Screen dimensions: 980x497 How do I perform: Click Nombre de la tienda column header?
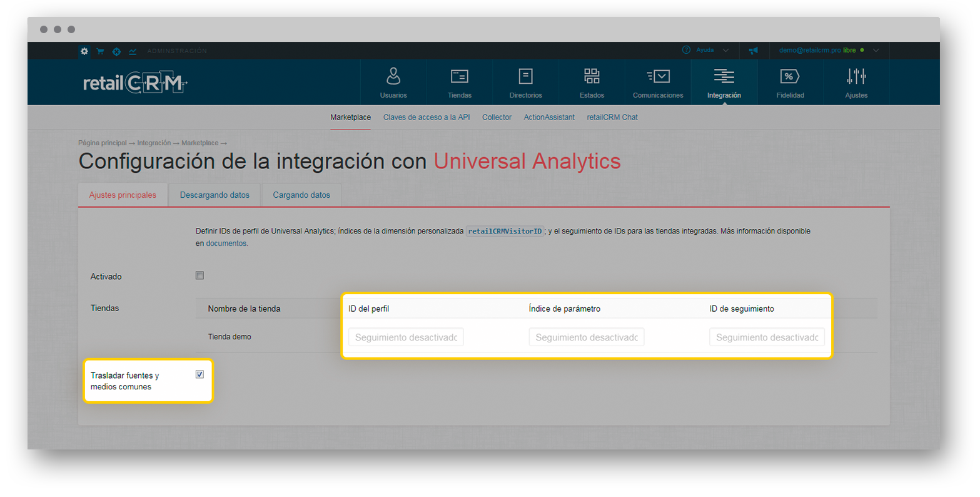244,309
